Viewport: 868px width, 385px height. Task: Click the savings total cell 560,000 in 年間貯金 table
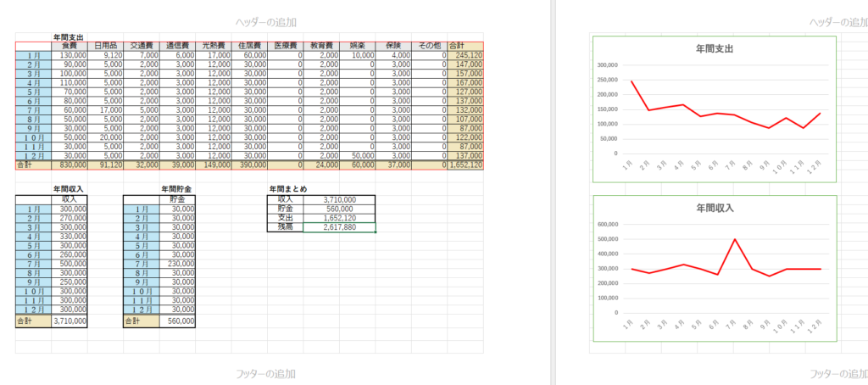(x=177, y=322)
